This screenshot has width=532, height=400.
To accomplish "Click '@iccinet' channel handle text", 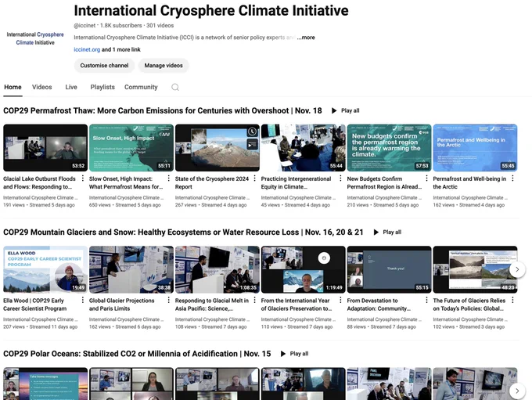I will (x=84, y=26).
